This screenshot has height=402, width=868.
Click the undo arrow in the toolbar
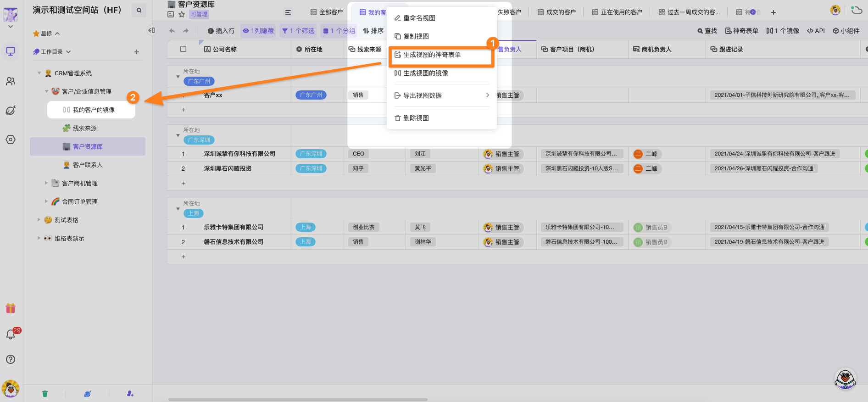coord(172,31)
